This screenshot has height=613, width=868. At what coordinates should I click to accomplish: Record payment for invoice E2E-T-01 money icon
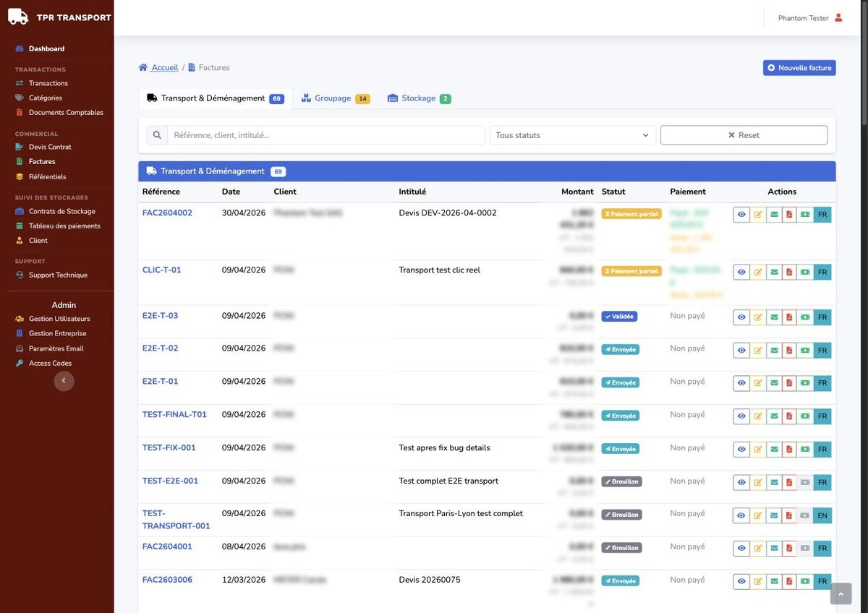(x=805, y=383)
